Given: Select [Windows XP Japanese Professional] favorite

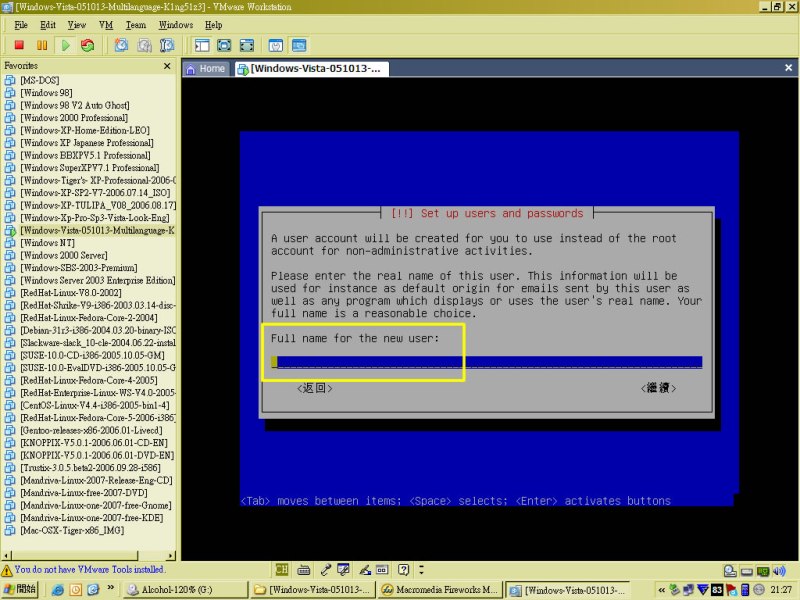Looking at the screenshot, I should click(87, 143).
